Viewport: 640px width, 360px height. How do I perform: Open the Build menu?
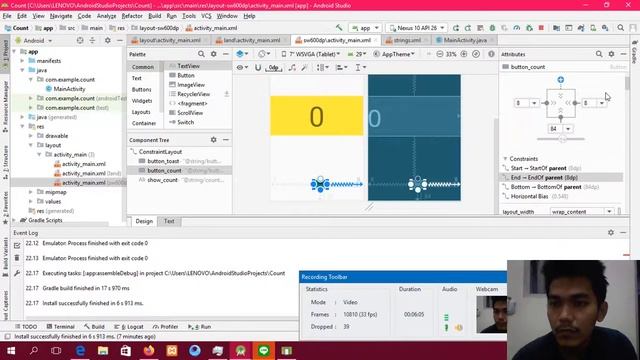pyautogui.click(x=154, y=16)
